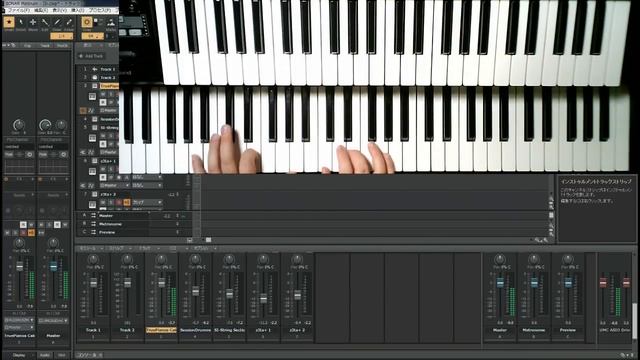Activate the Edit tool

click(x=45, y=22)
